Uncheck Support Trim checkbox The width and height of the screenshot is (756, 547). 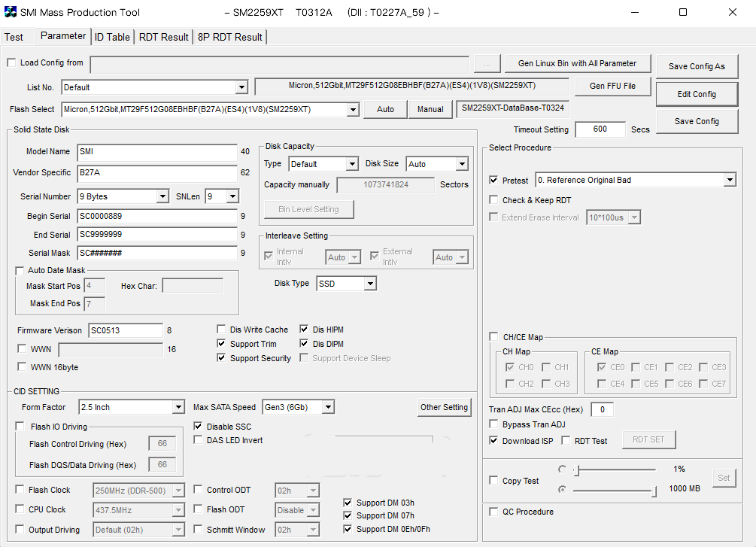pyautogui.click(x=221, y=343)
